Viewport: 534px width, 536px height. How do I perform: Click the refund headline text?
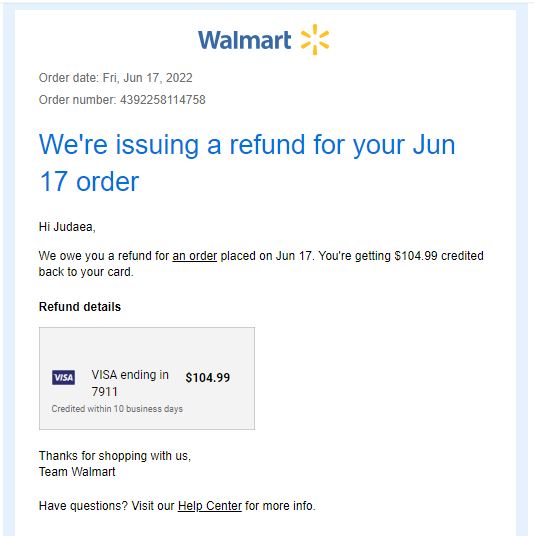(247, 163)
